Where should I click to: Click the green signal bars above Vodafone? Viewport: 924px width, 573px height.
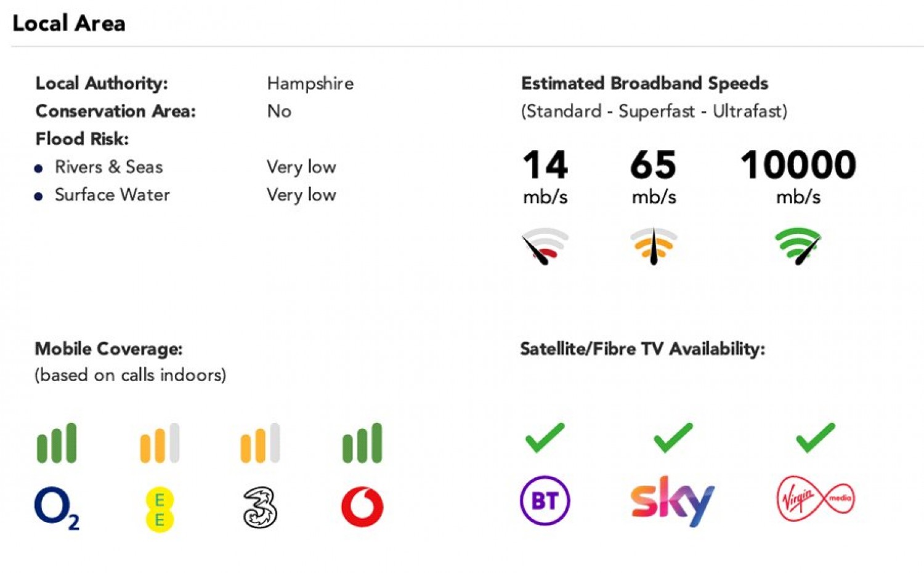click(x=362, y=443)
